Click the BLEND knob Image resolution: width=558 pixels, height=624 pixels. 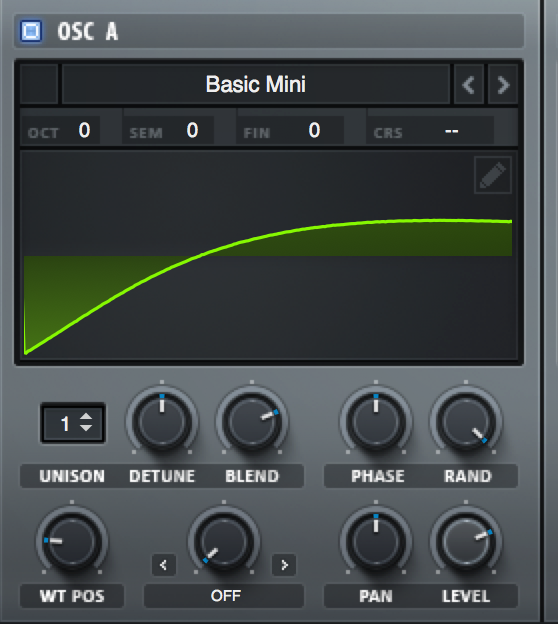pyautogui.click(x=252, y=421)
